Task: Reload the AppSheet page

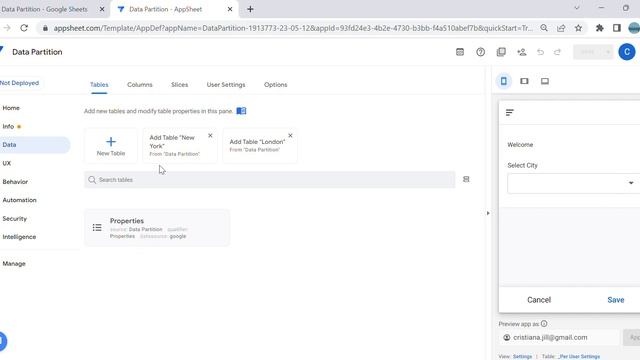Action: (x=24, y=28)
